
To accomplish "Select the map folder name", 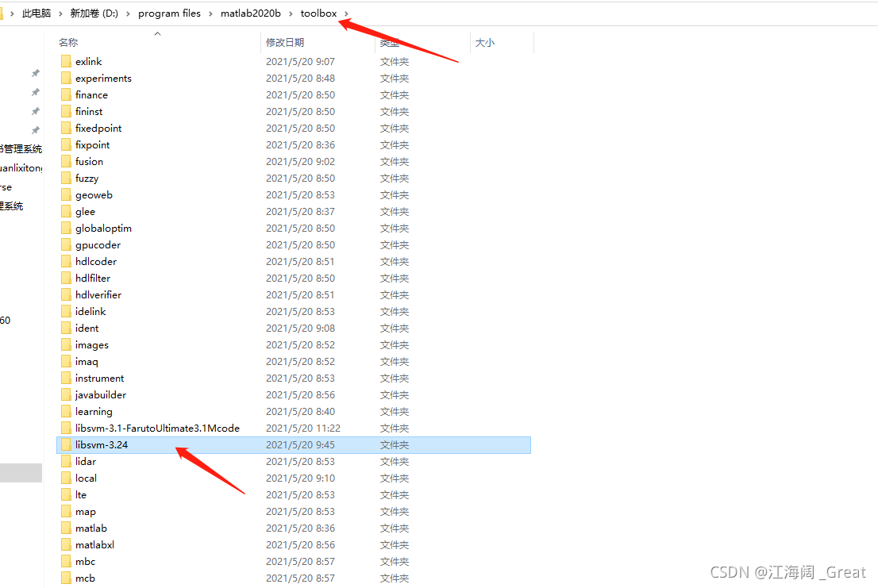I will [x=85, y=512].
